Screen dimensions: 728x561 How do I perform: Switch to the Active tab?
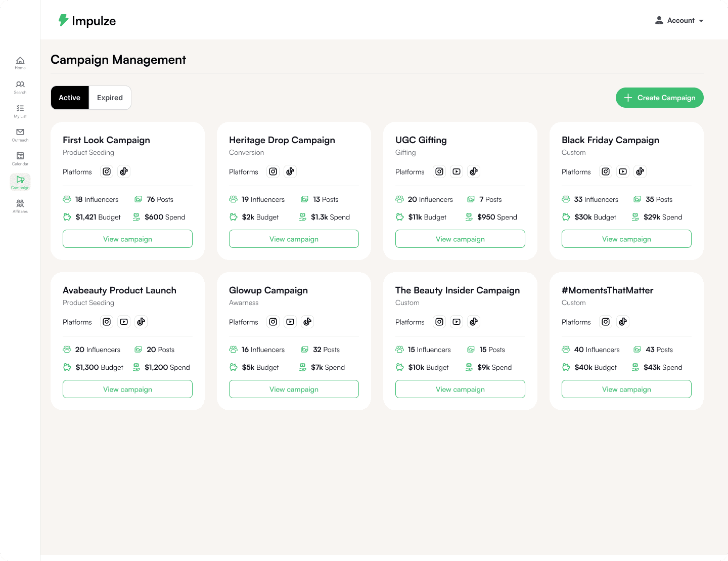click(70, 98)
